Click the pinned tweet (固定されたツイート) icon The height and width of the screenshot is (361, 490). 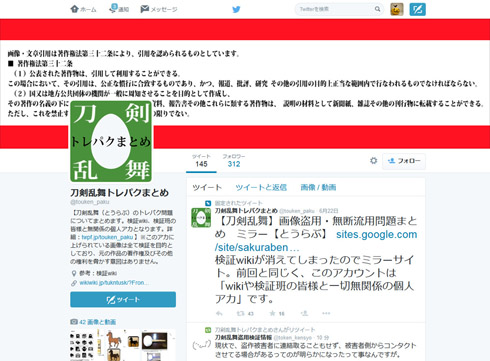pos(208,203)
